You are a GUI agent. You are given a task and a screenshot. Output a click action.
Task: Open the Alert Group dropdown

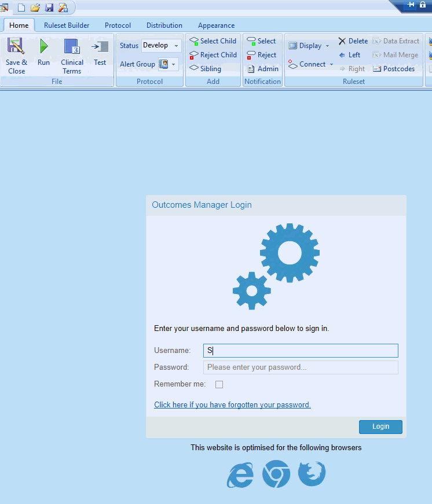click(x=174, y=64)
